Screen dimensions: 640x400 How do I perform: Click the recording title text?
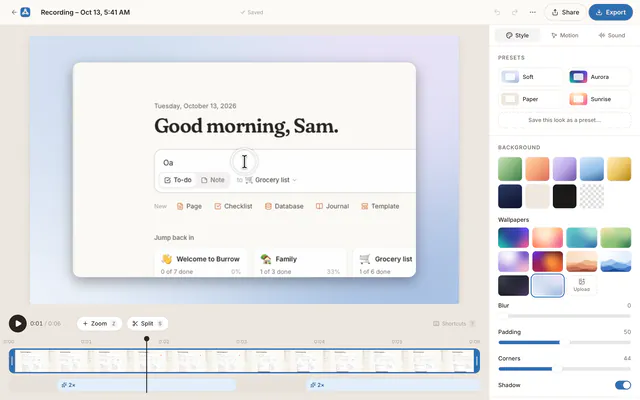(x=85, y=12)
